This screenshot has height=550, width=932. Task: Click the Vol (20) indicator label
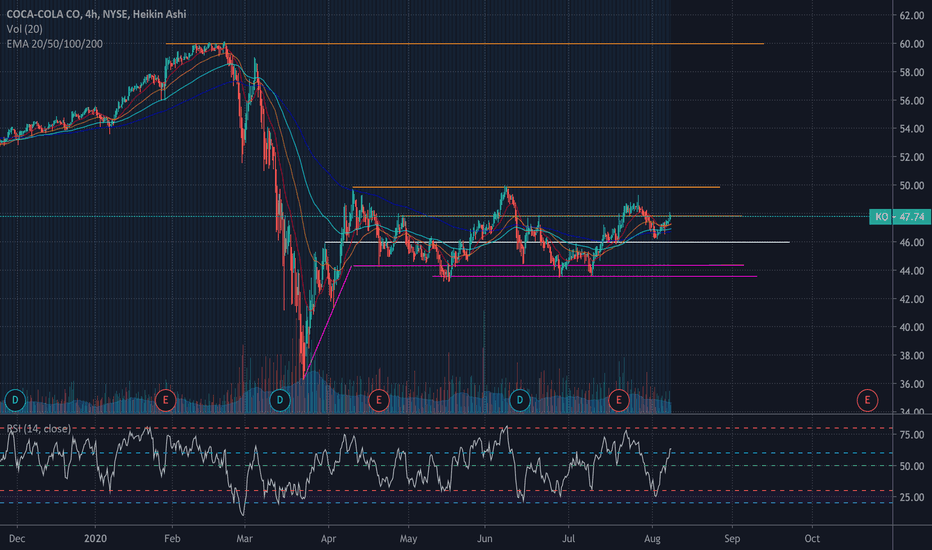24,29
